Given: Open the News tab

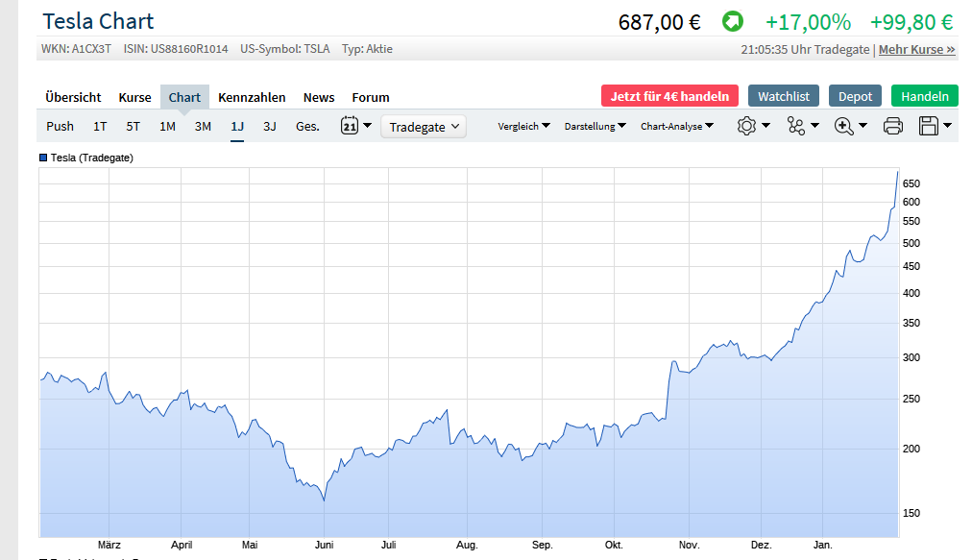Looking at the screenshot, I should click(318, 97).
